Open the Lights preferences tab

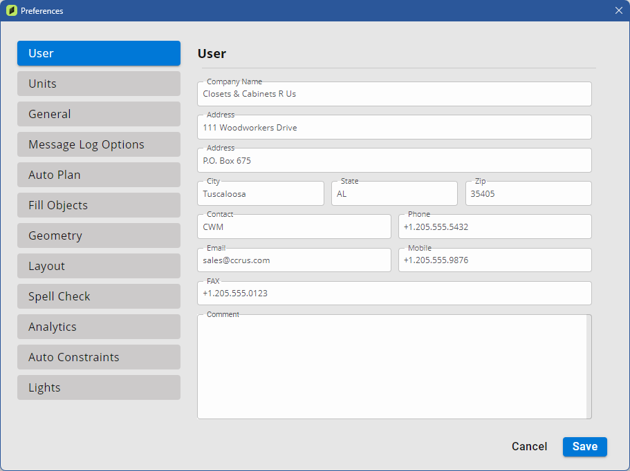[99, 387]
